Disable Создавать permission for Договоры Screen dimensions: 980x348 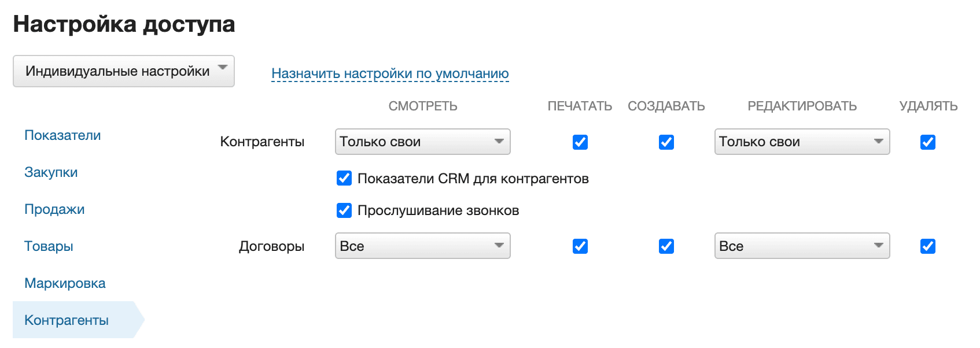(x=666, y=246)
